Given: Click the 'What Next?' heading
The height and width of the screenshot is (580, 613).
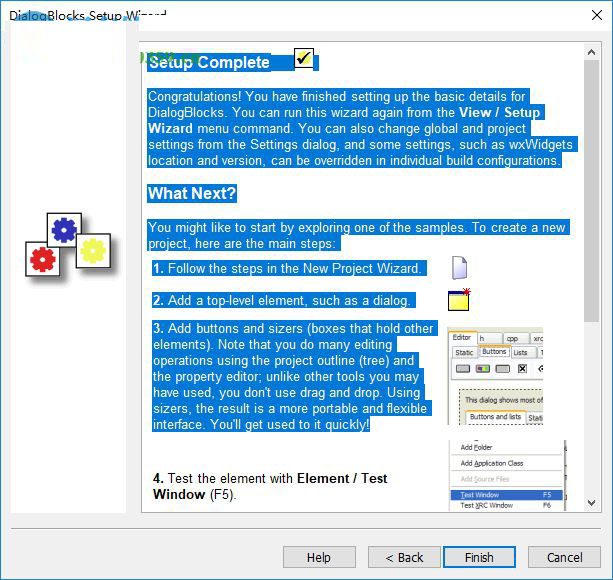Looking at the screenshot, I should (192, 193).
